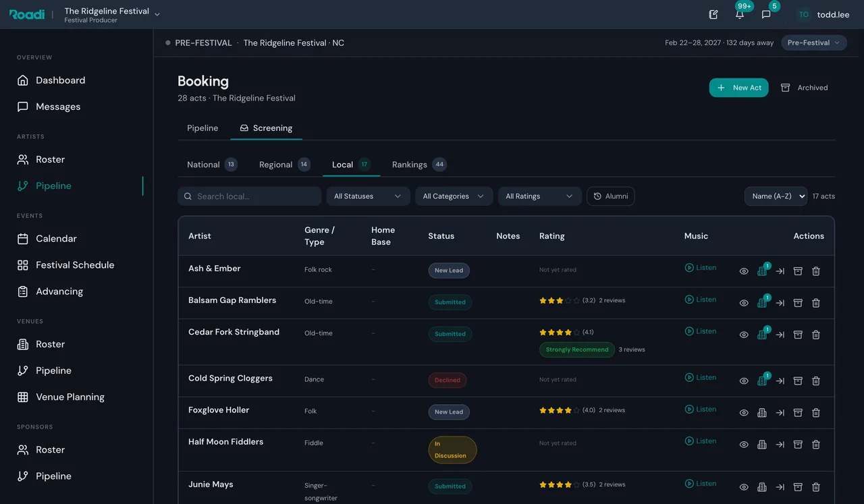Expand The Ridgeline Festival organization switcher
Screen dimensions: 864x504
click(112, 15)
